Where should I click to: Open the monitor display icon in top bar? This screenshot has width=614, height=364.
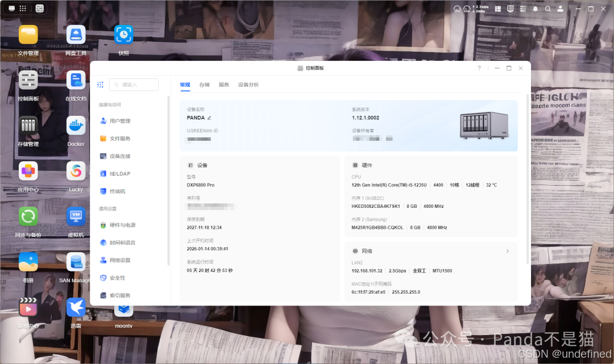click(x=510, y=9)
